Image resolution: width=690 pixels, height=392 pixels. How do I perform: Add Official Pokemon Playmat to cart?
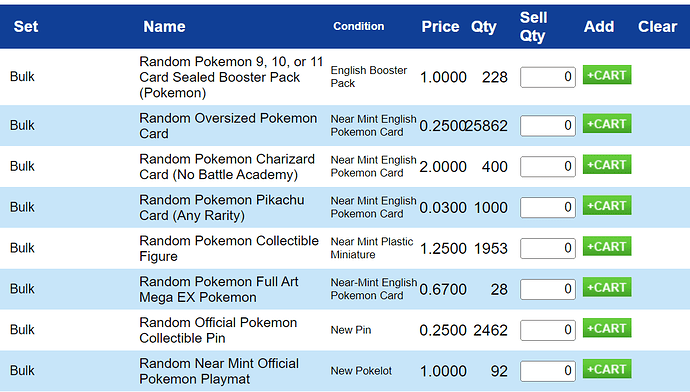[607, 369]
